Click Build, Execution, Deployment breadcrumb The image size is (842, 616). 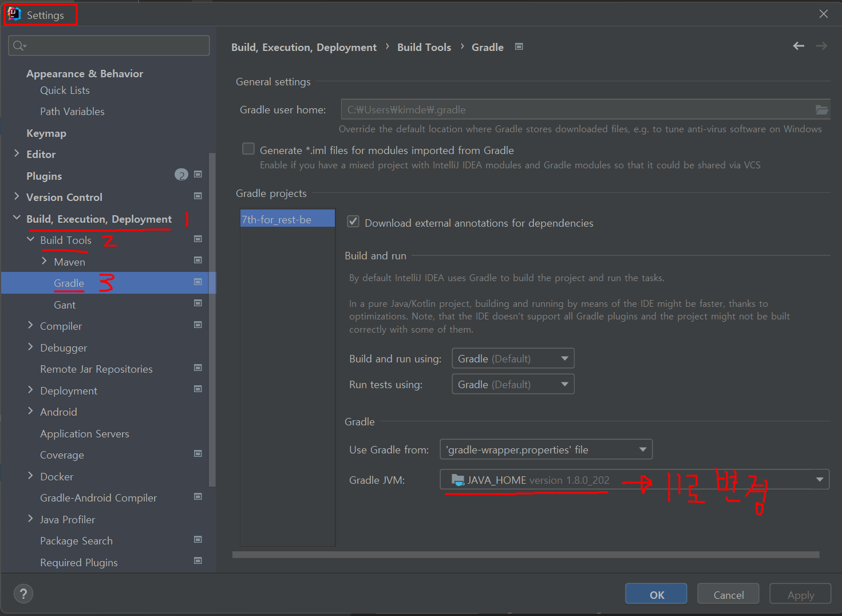304,48
